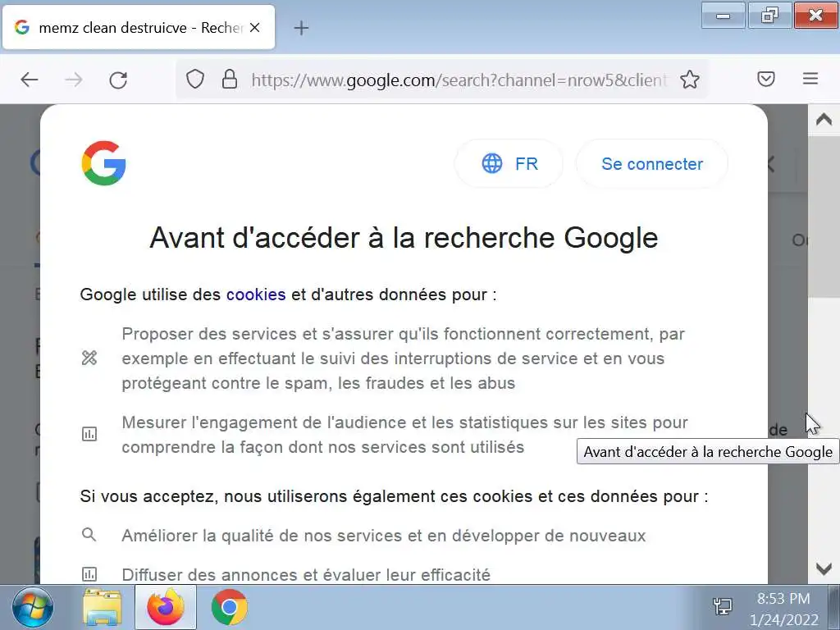The height and width of the screenshot is (630, 840).
Task: Open the FR language selector
Action: [x=509, y=163]
